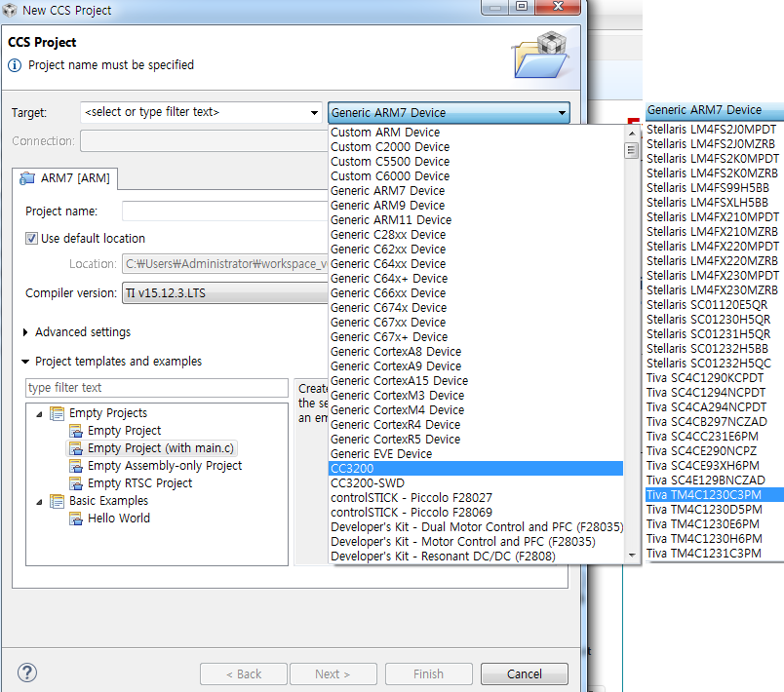Click the Basic Examples folder icon
The width and height of the screenshot is (784, 692).
[x=57, y=501]
